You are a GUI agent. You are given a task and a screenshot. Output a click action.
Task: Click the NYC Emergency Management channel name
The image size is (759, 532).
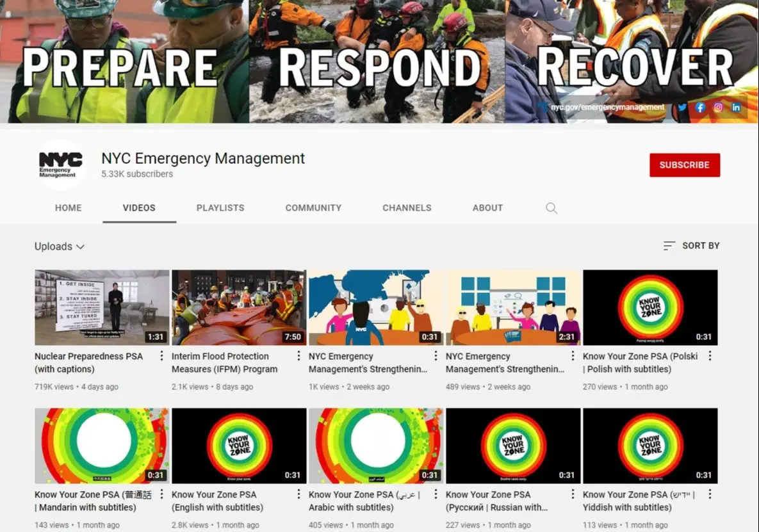pos(203,158)
